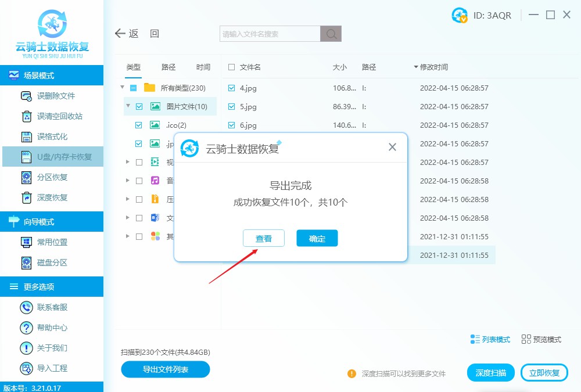Toggle select-all checkbox beside 文件名

click(x=231, y=67)
